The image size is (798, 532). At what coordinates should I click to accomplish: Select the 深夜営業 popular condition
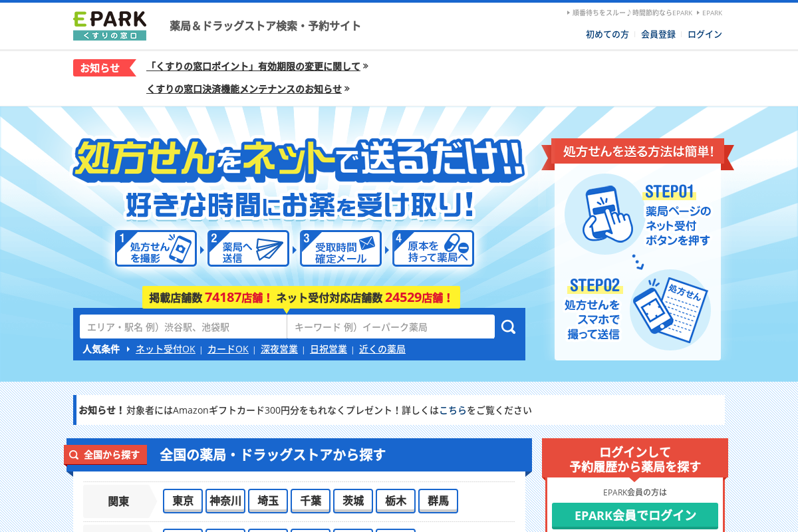click(x=279, y=349)
